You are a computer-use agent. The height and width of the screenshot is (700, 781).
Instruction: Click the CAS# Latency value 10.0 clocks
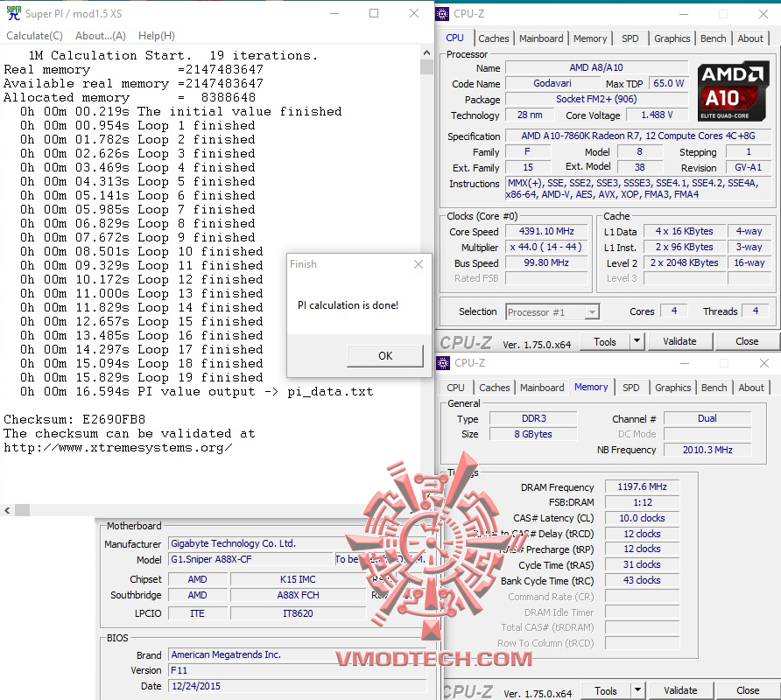click(x=642, y=518)
